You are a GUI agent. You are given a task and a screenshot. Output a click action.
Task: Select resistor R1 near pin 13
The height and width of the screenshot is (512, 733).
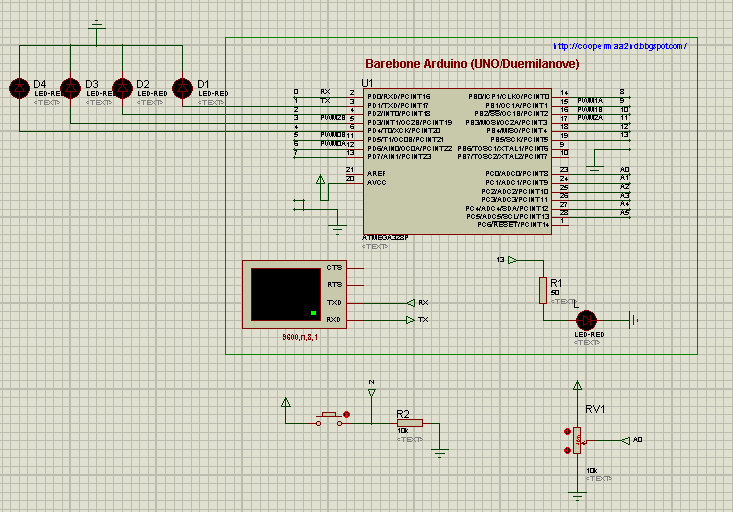[543, 290]
